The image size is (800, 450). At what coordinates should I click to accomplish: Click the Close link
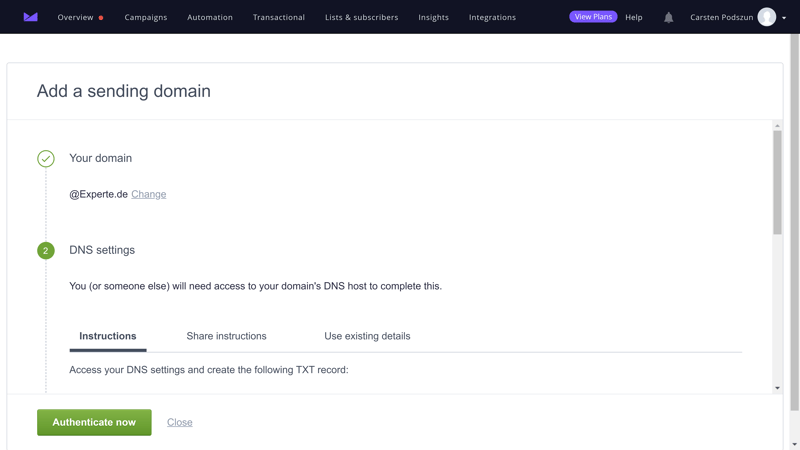coord(180,422)
